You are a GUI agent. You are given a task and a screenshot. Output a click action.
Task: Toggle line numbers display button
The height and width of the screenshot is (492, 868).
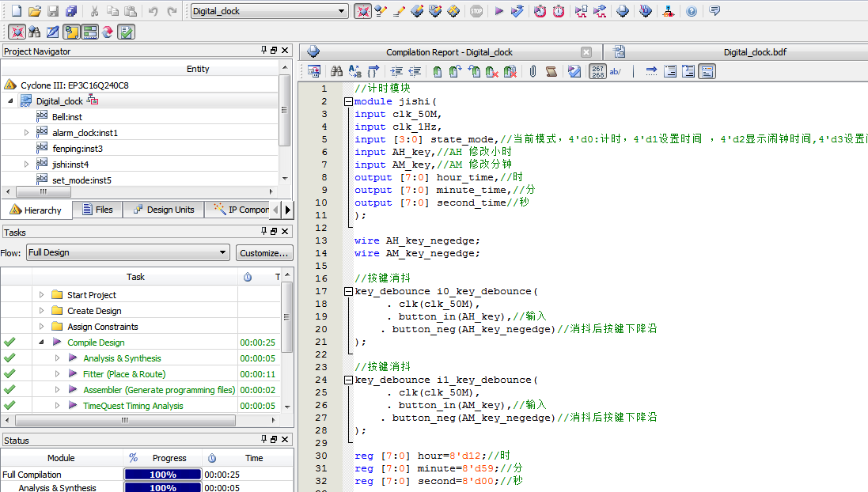click(x=598, y=71)
